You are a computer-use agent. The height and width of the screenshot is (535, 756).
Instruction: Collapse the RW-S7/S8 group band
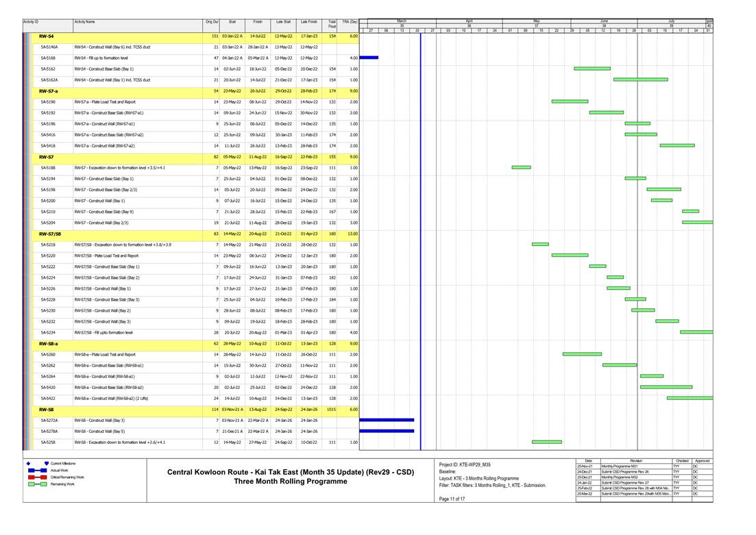[x=49, y=234]
